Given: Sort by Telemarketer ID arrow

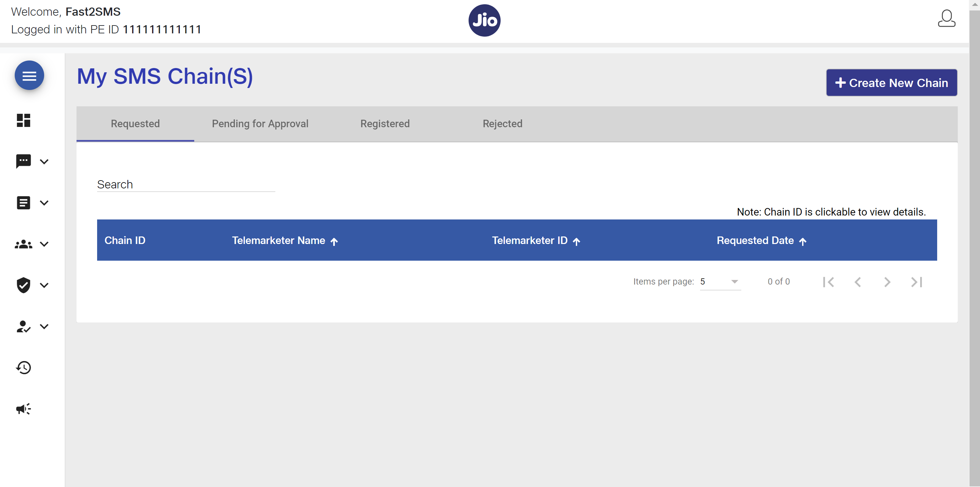Looking at the screenshot, I should click(x=576, y=242).
